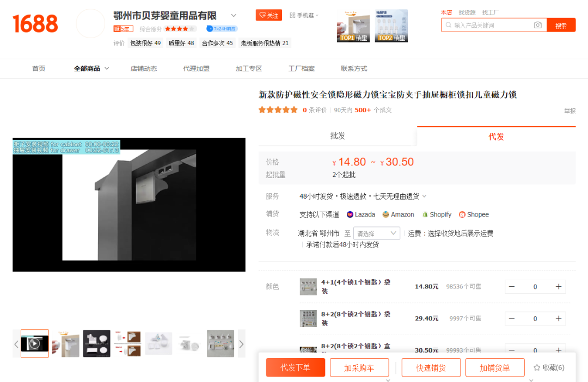This screenshot has height=382, width=588.
Task: Click the 7x24H响应 badge
Action: 222,28
